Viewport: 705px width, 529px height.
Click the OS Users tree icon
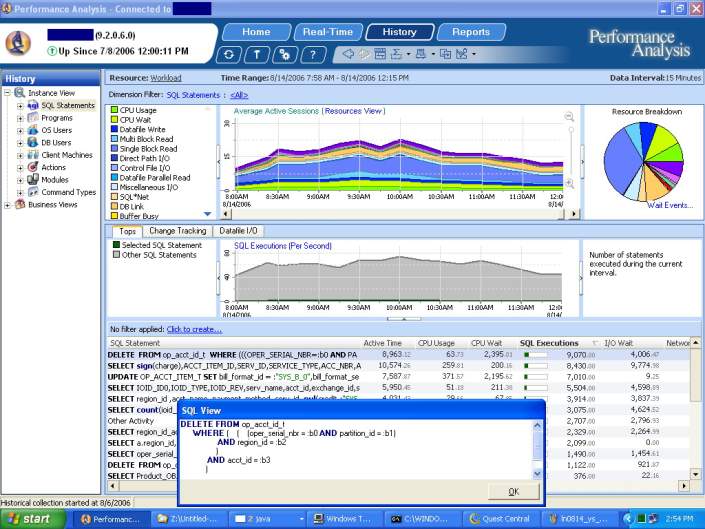pyautogui.click(x=32, y=130)
